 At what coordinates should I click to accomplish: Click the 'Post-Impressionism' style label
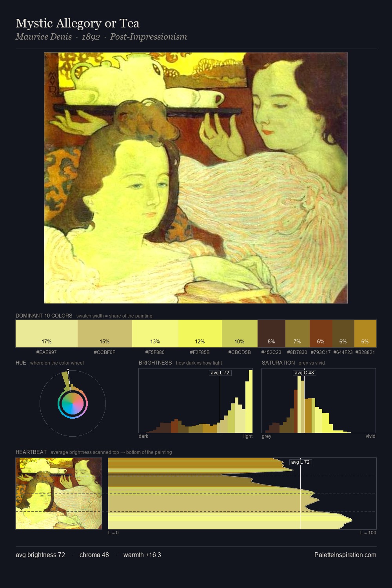pyautogui.click(x=148, y=37)
